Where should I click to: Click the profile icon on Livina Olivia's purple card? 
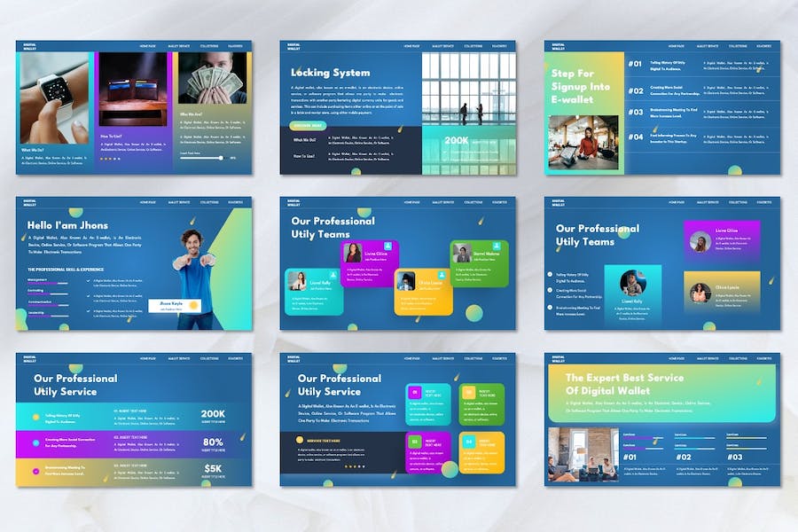388,246
